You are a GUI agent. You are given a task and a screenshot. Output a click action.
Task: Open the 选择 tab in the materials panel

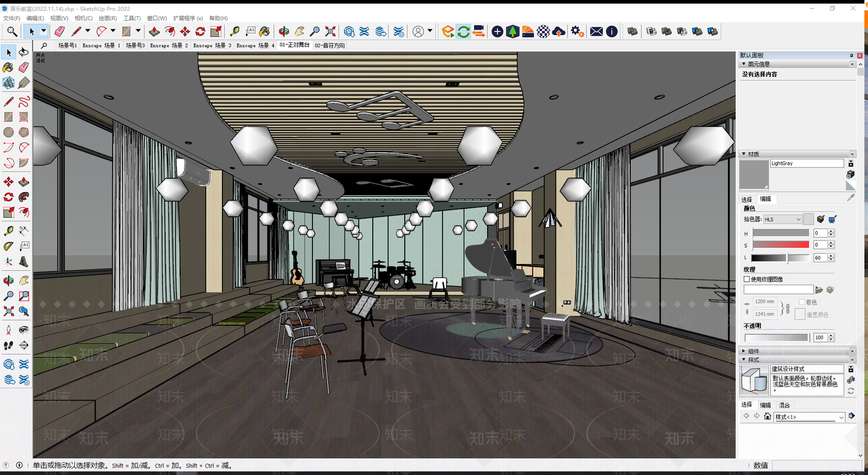point(747,199)
